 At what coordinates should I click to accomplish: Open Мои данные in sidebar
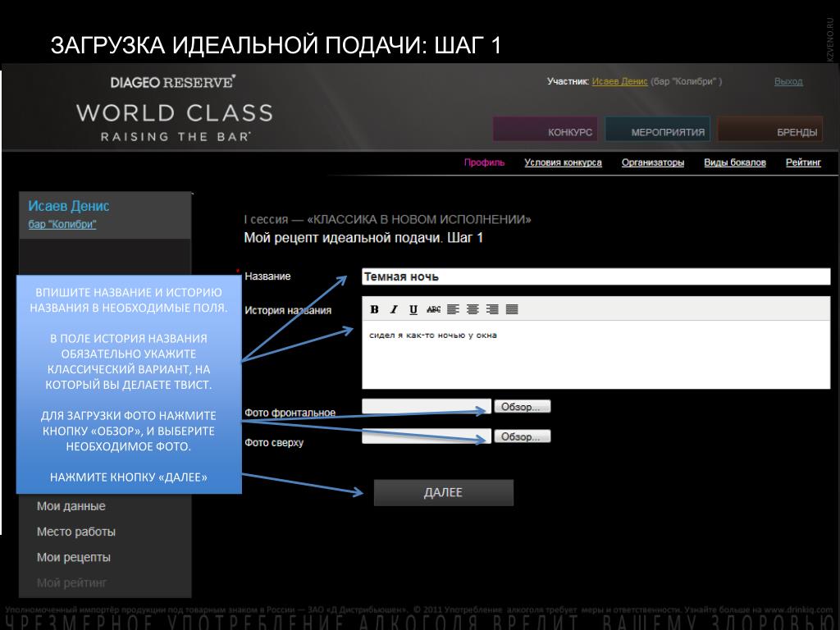71,506
